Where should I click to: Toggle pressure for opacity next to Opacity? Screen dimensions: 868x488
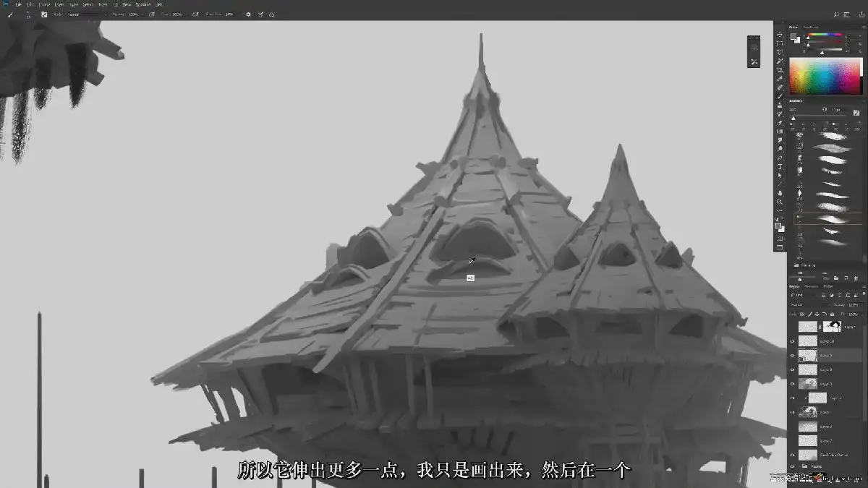pos(151,14)
